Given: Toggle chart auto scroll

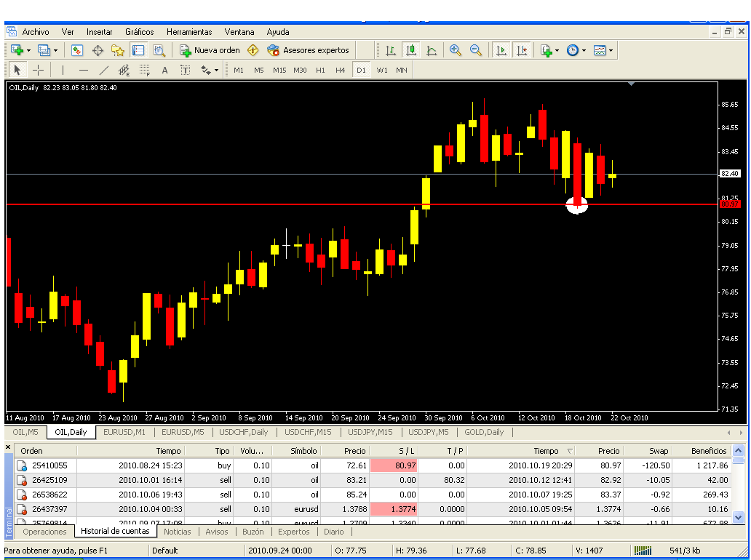Looking at the screenshot, I should click(x=501, y=50).
